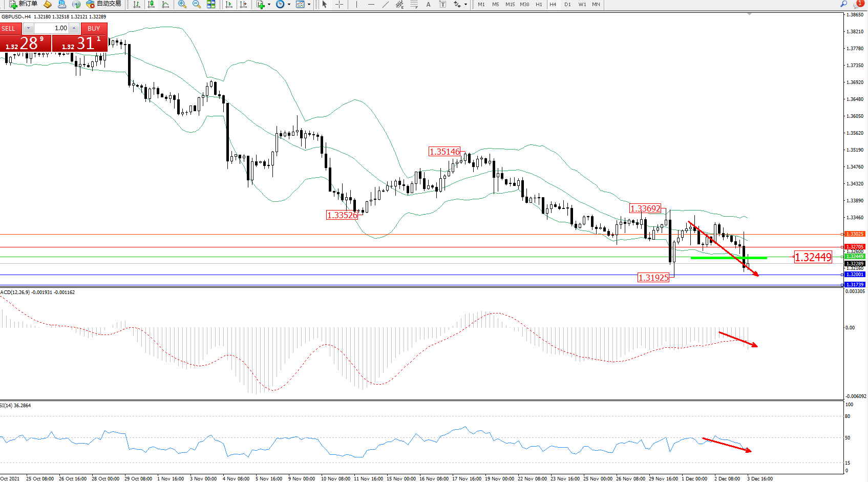Open the chart templates dropdown arrow

click(x=309, y=4)
